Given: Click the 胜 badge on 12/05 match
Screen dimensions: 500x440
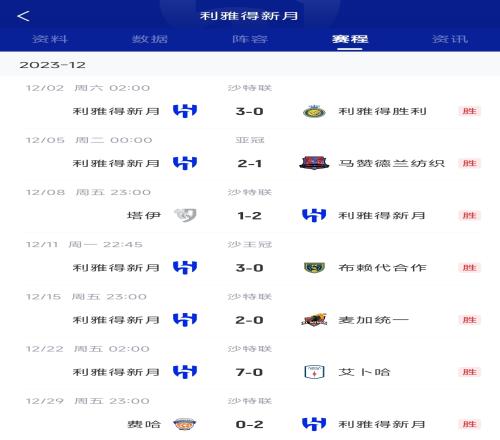Looking at the screenshot, I should coord(469,163).
